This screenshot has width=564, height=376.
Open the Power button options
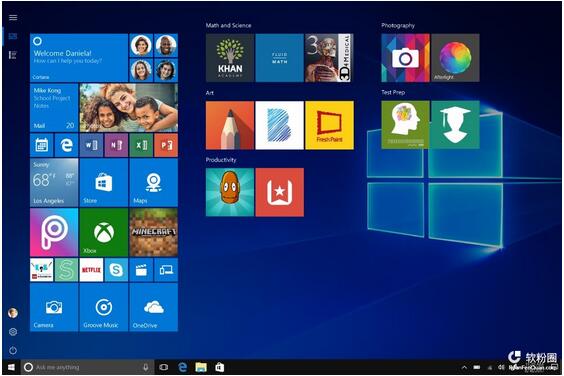point(13,350)
